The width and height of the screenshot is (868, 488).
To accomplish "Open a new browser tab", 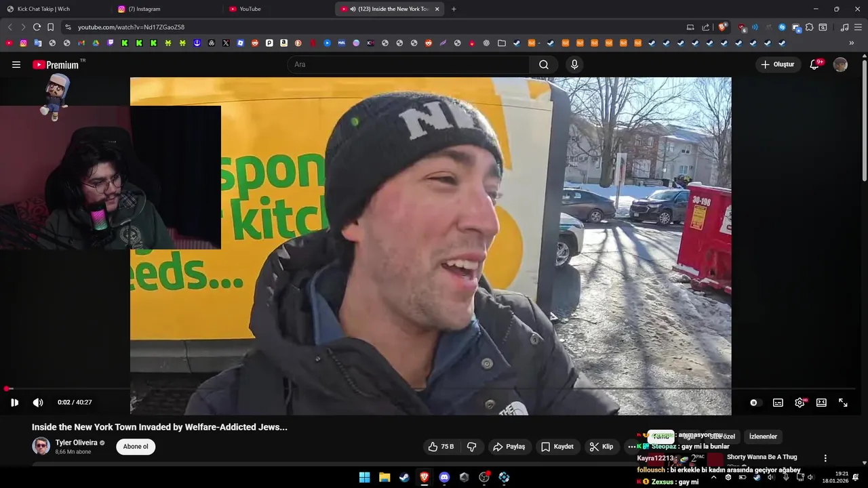I will (454, 9).
